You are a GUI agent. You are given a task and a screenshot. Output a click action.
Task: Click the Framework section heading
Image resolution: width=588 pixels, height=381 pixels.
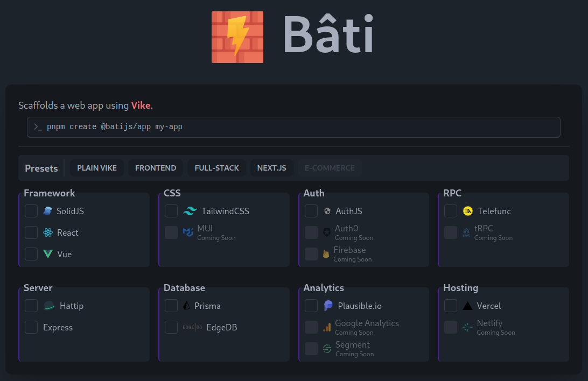click(x=50, y=193)
